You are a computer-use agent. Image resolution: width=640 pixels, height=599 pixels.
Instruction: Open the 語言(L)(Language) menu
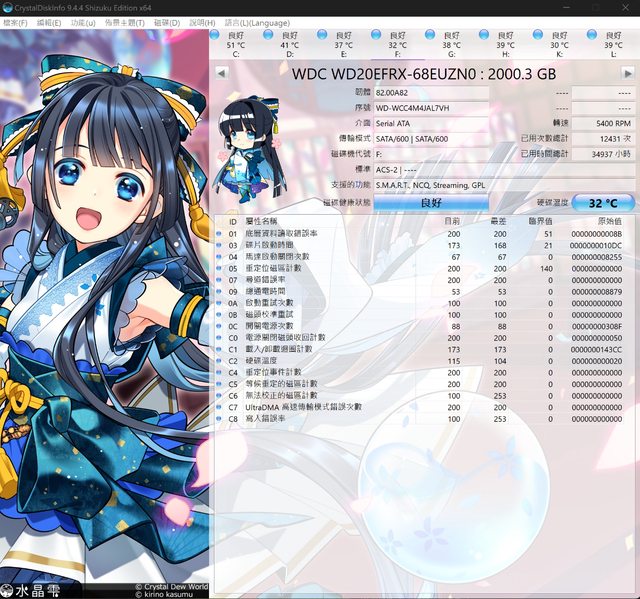[x=254, y=22]
